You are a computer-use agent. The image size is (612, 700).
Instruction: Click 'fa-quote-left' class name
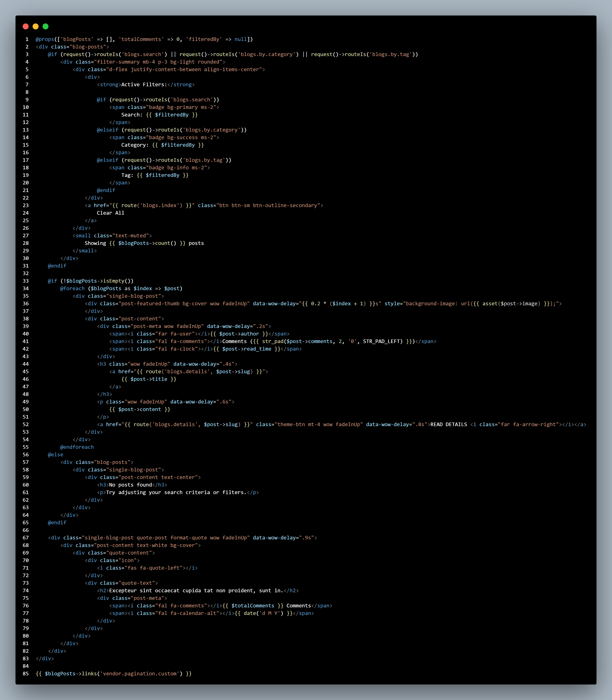(161, 568)
